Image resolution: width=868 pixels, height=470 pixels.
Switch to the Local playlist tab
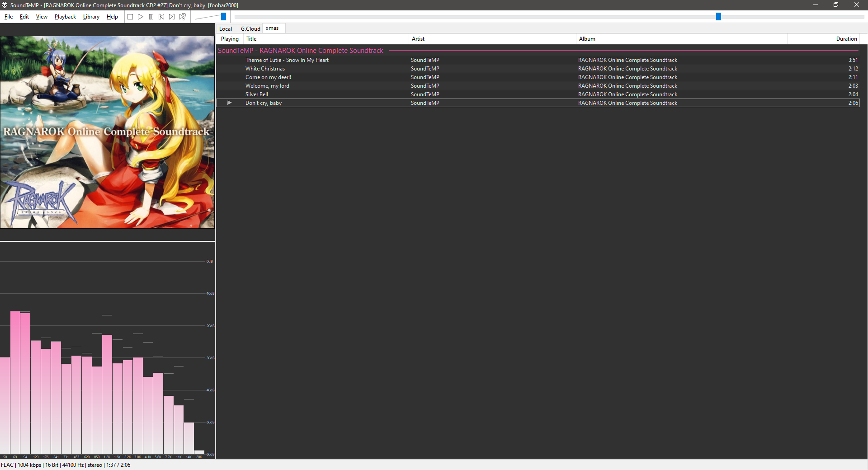click(x=226, y=28)
